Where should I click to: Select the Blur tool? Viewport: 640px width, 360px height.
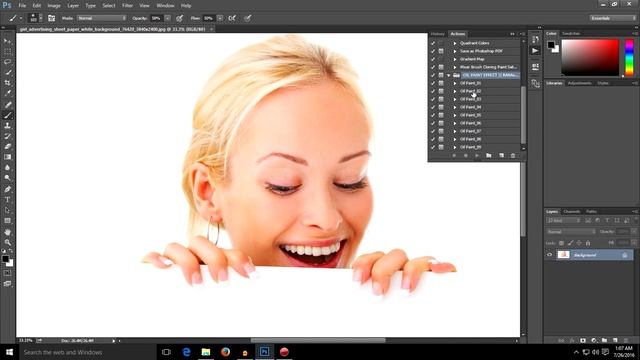[x=7, y=168]
